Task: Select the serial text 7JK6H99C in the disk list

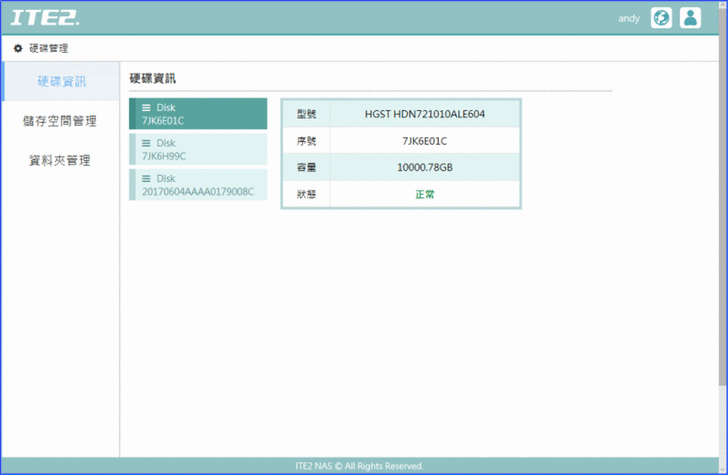Action: pos(163,156)
